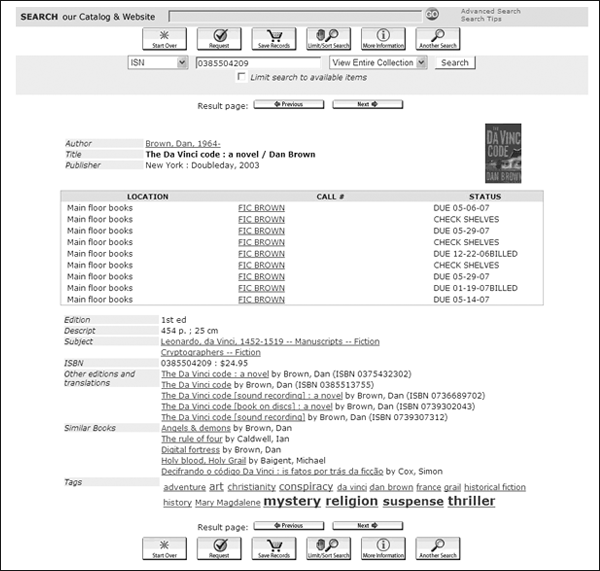Expand the View Entire Collection dropdown
This screenshot has height=571, width=600.
378,63
